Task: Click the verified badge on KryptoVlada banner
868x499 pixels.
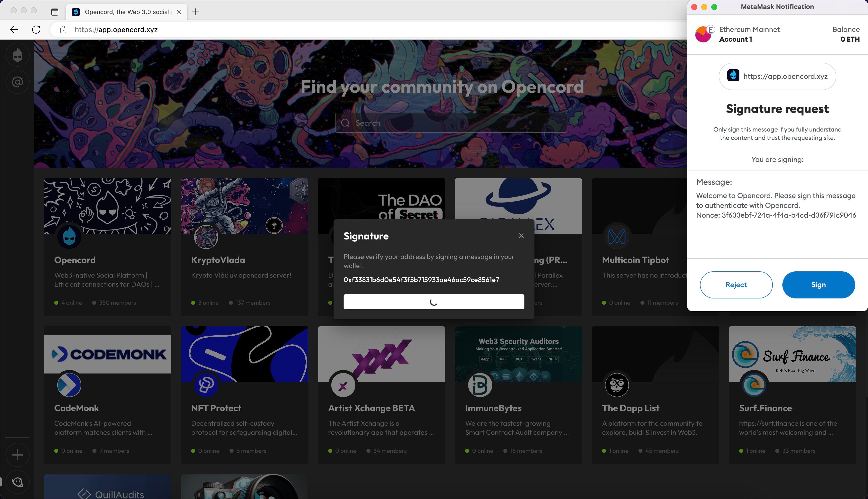Action: click(x=274, y=225)
